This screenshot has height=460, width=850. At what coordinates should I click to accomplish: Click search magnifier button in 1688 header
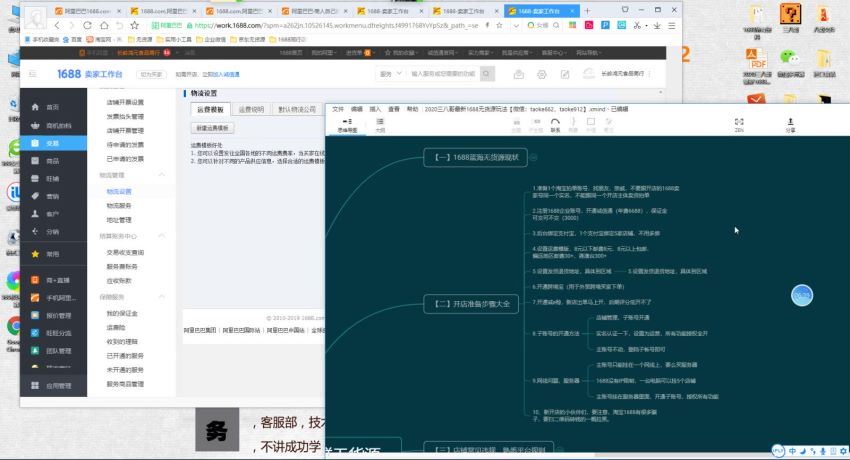(x=487, y=74)
